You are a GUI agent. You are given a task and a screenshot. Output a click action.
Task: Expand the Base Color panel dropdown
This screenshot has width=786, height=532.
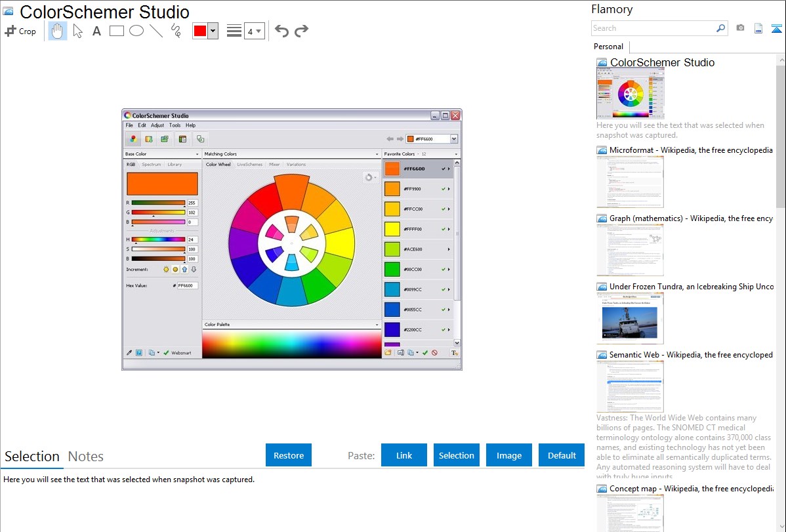tap(197, 154)
